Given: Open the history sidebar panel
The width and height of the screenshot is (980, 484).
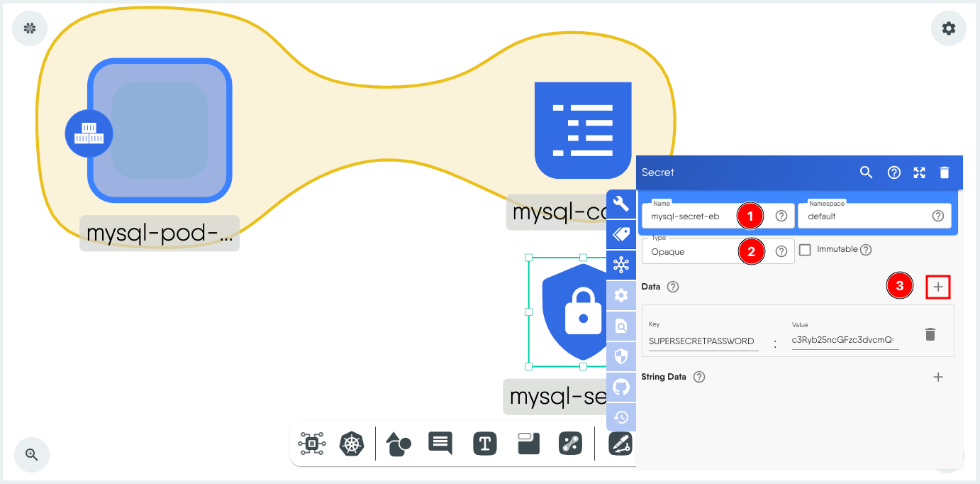Looking at the screenshot, I should coord(621,417).
